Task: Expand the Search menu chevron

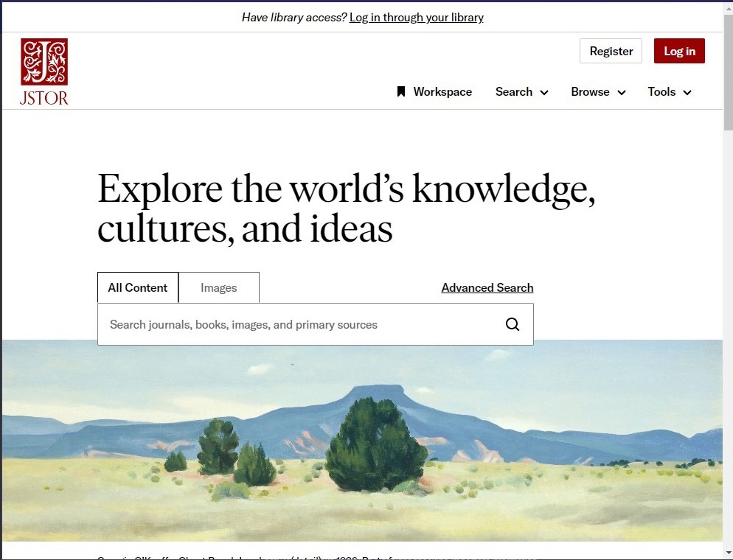Action: (x=544, y=93)
